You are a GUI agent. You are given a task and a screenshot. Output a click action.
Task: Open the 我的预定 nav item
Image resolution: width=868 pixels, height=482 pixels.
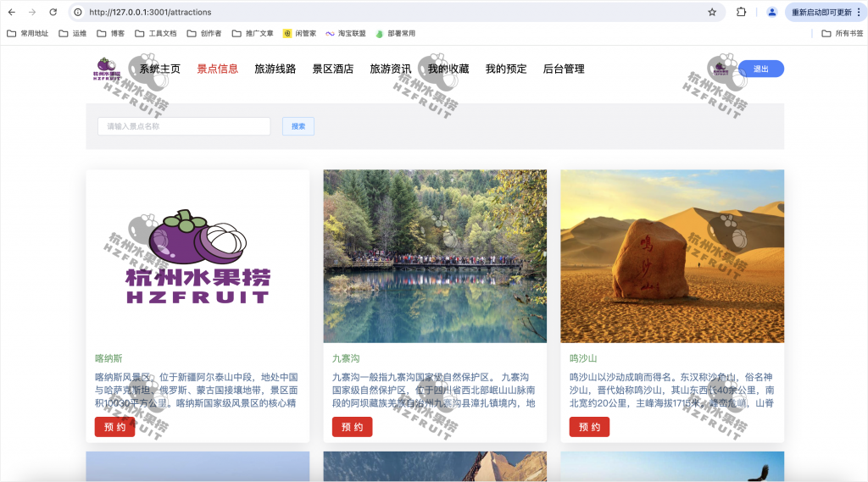(x=506, y=69)
